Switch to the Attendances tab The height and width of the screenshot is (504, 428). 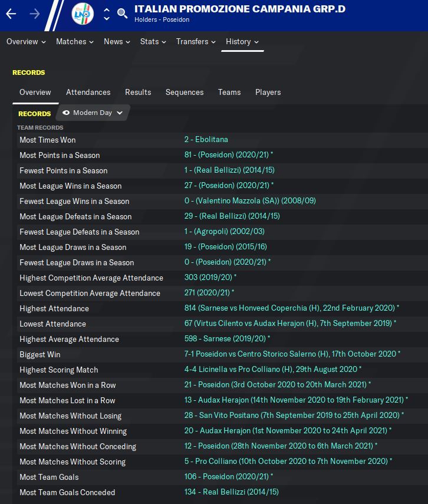tap(88, 92)
